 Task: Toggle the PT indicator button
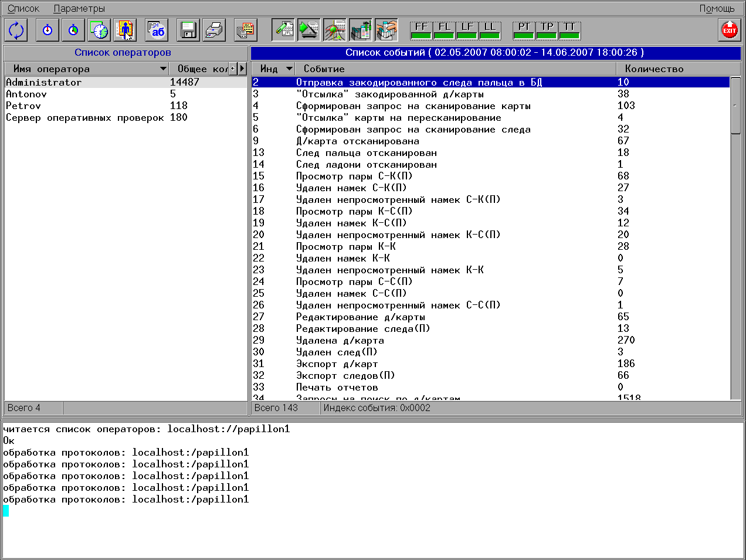point(524,30)
